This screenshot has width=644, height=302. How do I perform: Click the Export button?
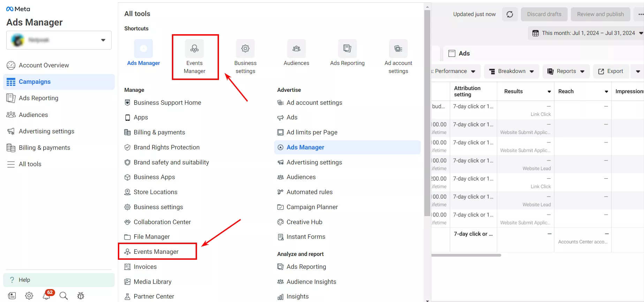[x=611, y=71]
